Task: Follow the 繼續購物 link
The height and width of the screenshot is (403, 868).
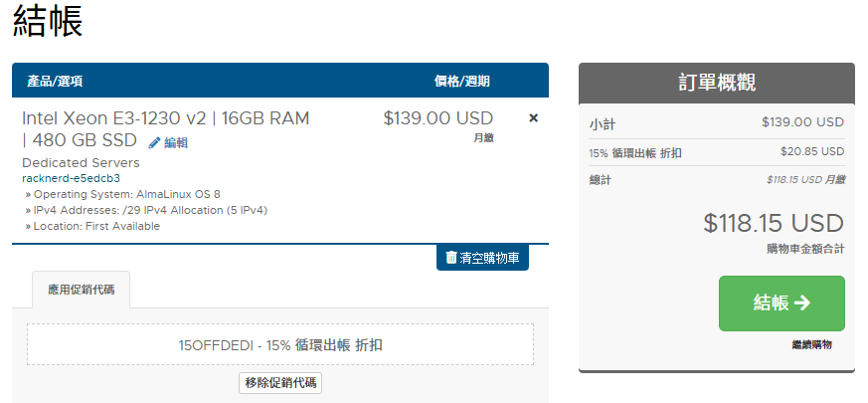Action: click(811, 344)
